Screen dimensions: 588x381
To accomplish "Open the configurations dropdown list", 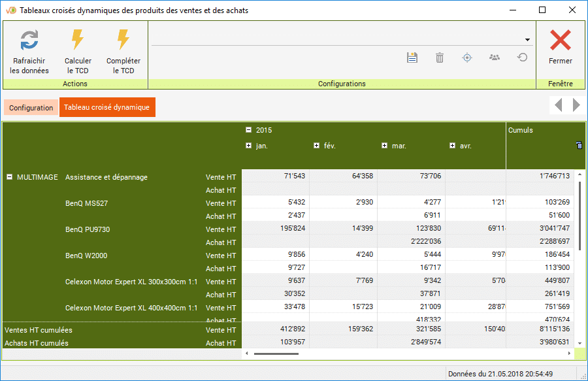I will point(527,40).
